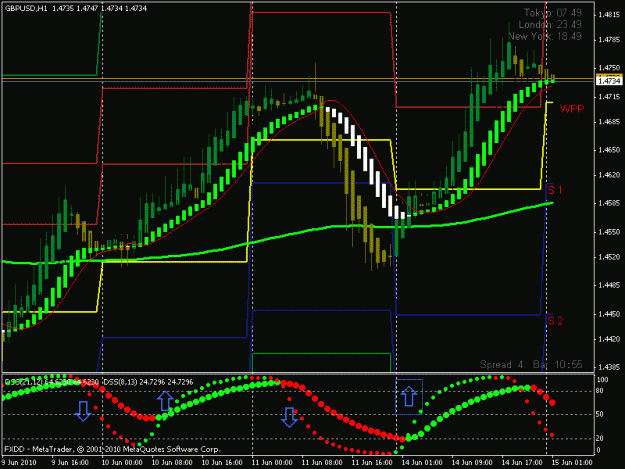
Task: Click the 14 Jun 01:00 time label
Action: pos(422,463)
